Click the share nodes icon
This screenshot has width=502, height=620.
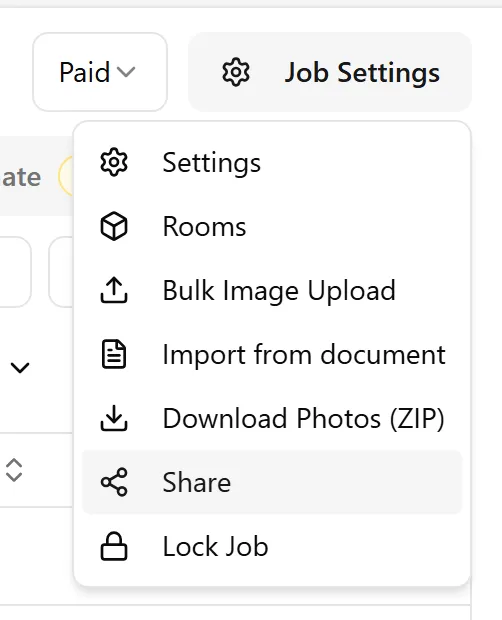pyautogui.click(x=114, y=482)
